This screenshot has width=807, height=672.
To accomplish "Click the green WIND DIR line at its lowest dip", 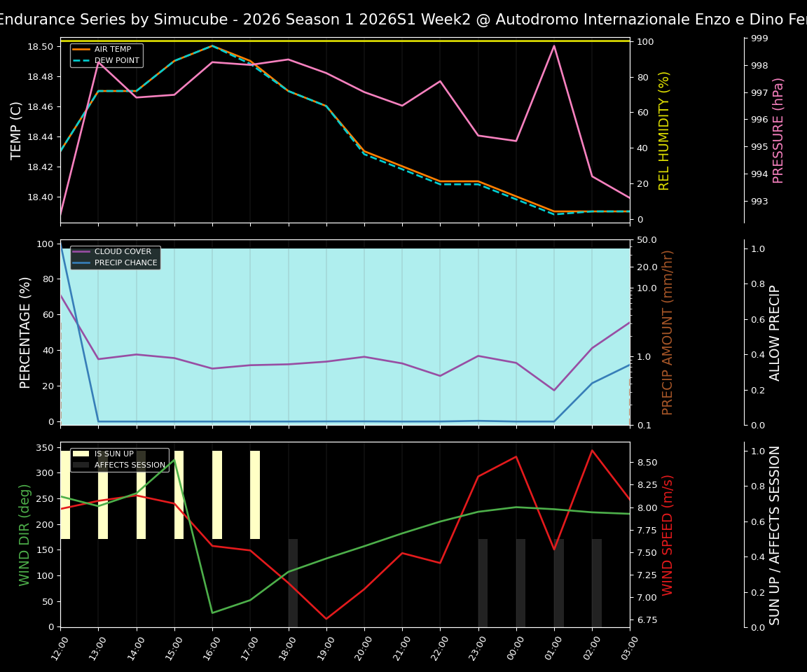I will point(214,613).
